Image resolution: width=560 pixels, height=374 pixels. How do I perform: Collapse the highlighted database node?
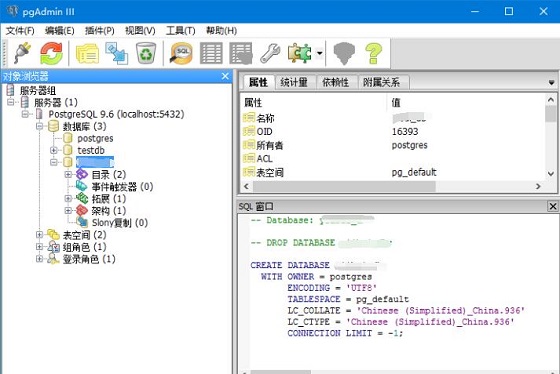(x=54, y=163)
